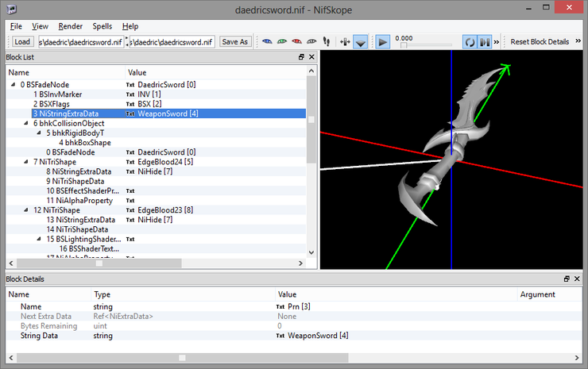Viewport: 588px width, 369px height.
Task: Click the Load button
Action: [x=22, y=41]
